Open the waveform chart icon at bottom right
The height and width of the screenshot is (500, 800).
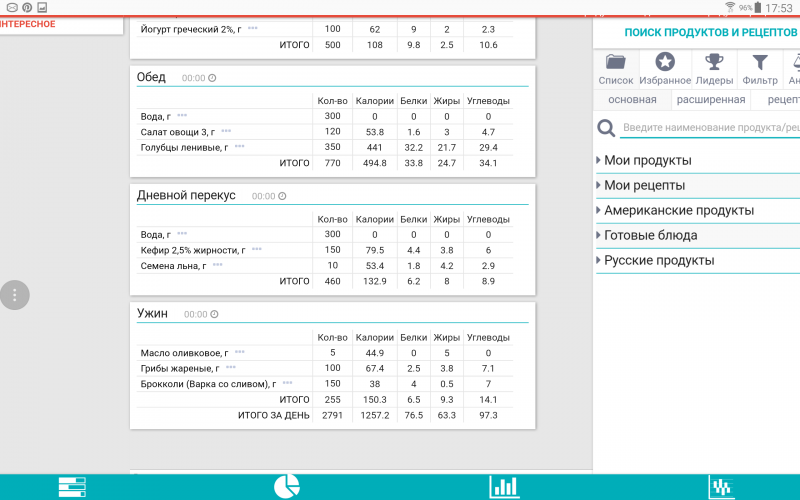point(722,486)
